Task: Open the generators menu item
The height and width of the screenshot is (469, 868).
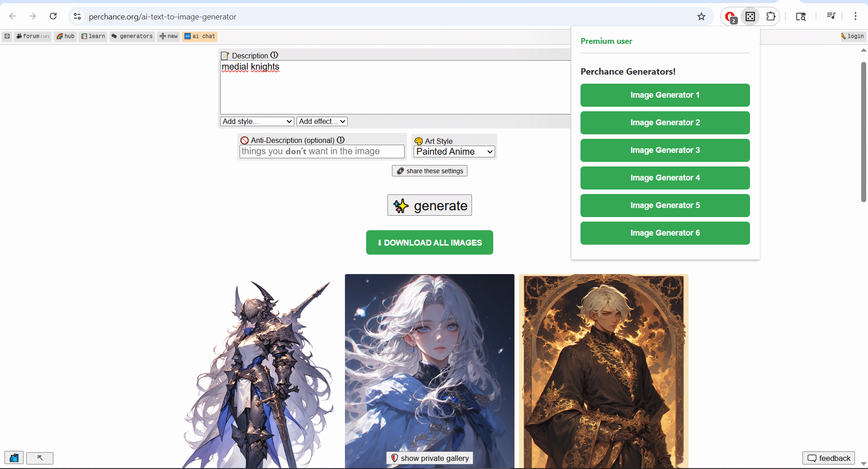Action: coord(132,36)
